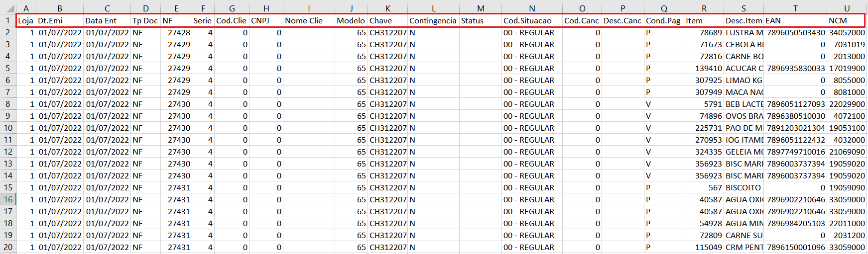Select column N header
Image resolution: width=868 pixels, height=254 pixels.
pos(532,8)
